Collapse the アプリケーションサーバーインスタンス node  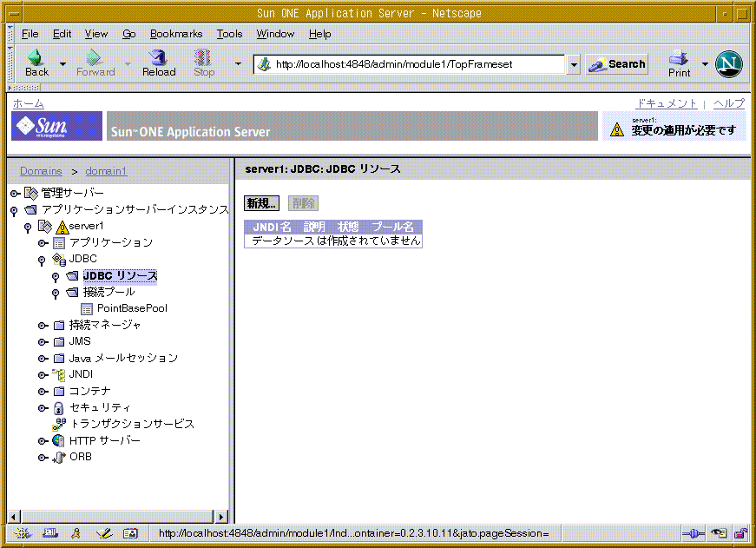click(14, 211)
